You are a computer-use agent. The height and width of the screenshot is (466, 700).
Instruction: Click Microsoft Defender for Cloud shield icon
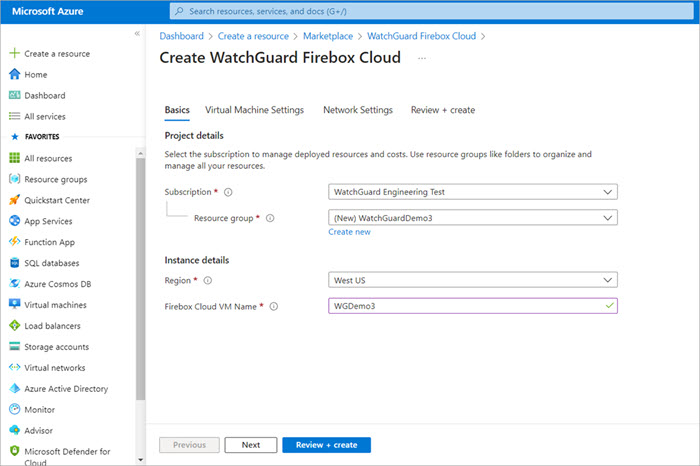[x=14, y=451]
